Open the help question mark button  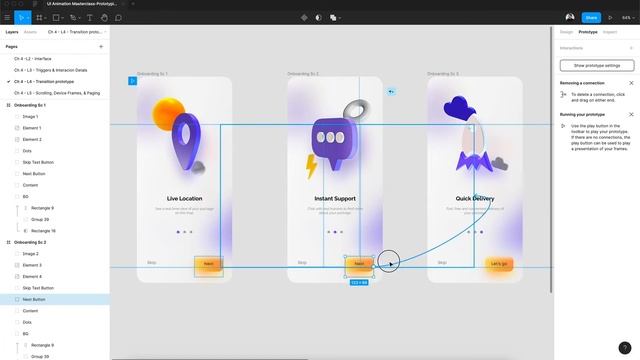(x=624, y=348)
